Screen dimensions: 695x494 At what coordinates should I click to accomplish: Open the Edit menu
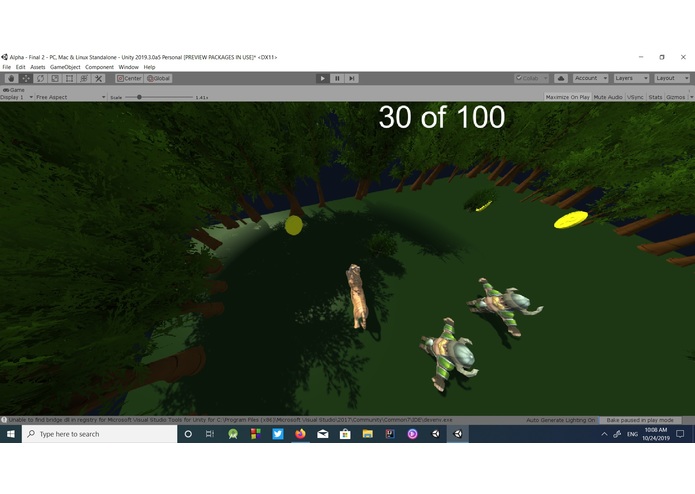tap(20, 67)
